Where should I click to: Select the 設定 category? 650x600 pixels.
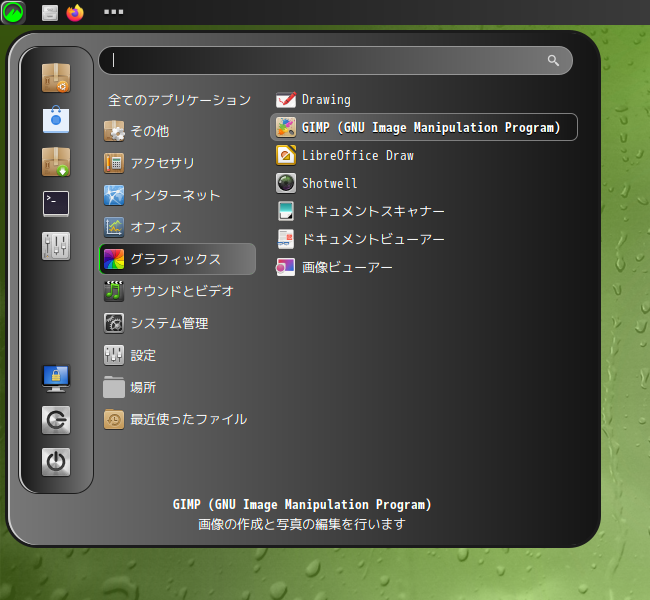click(177, 355)
